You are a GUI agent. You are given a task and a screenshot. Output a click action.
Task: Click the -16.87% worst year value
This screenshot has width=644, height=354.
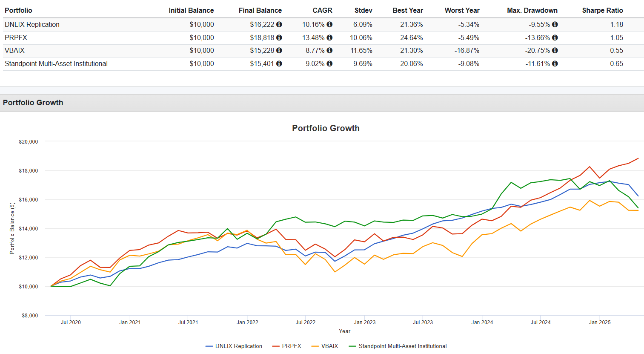467,50
